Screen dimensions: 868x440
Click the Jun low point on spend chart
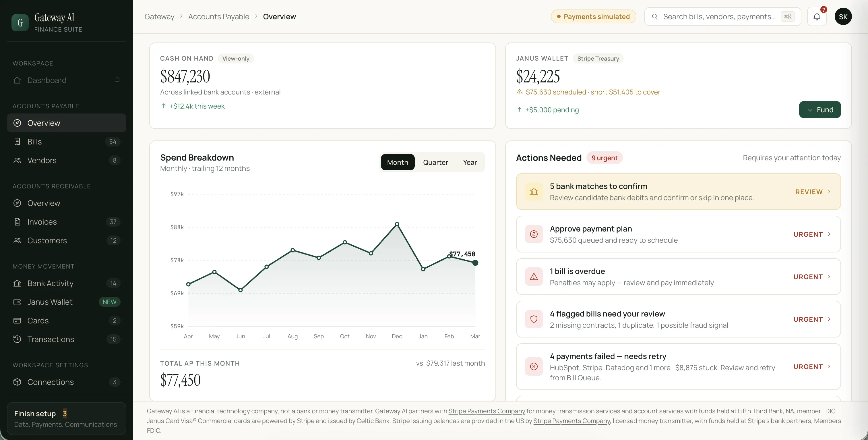coord(240,290)
